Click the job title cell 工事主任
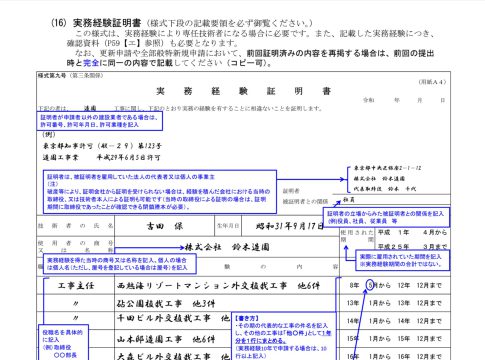Screen dimensions: 485x360 [x=76, y=286]
